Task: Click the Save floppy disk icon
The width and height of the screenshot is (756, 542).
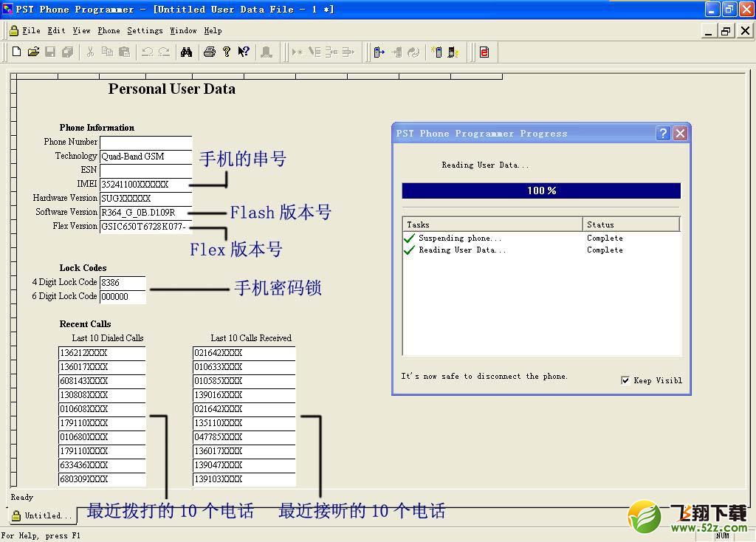Action: [x=50, y=52]
